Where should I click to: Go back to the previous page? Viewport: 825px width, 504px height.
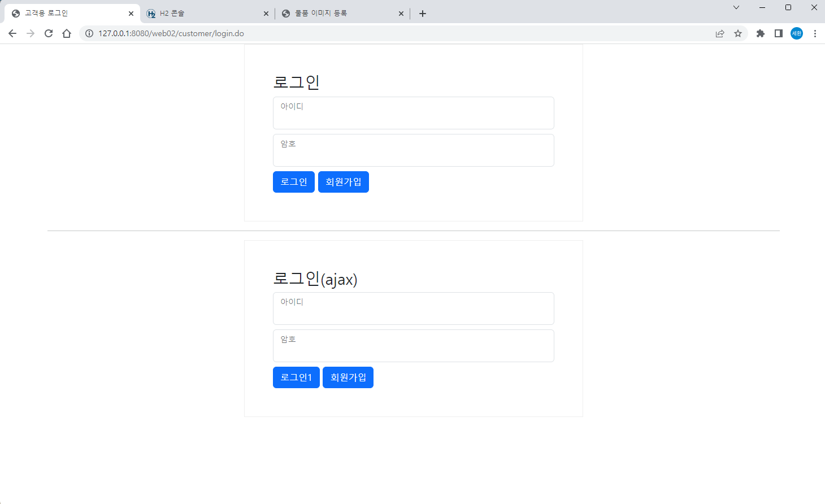coord(12,33)
